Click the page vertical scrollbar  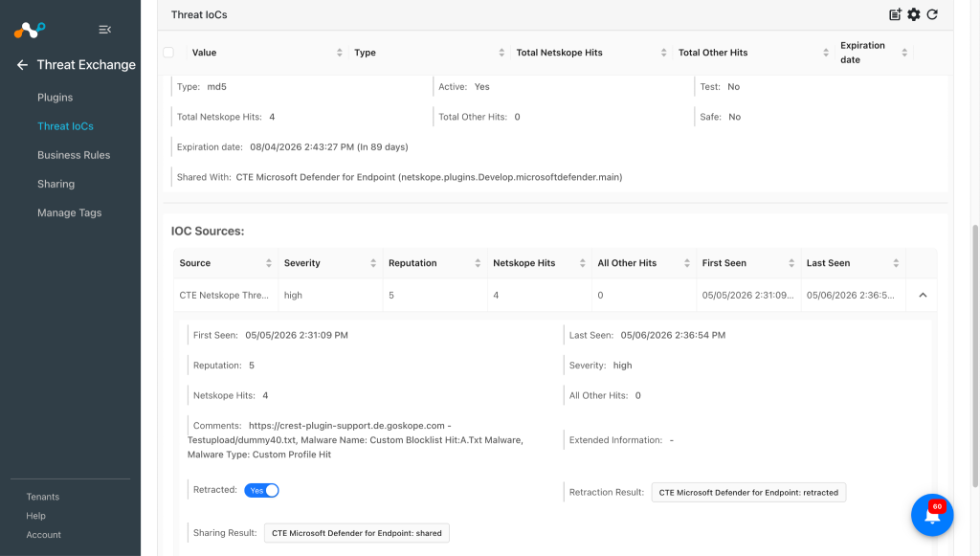click(975, 356)
